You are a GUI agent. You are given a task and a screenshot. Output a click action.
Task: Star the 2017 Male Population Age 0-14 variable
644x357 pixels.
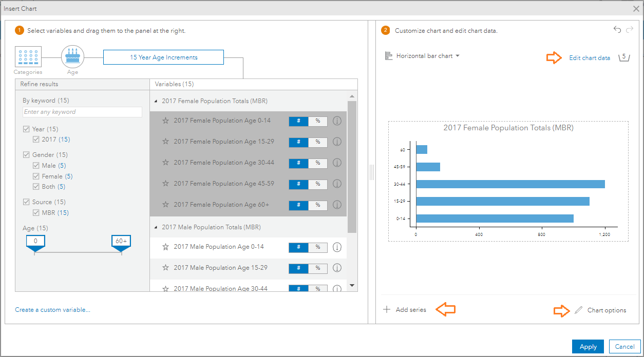click(165, 247)
